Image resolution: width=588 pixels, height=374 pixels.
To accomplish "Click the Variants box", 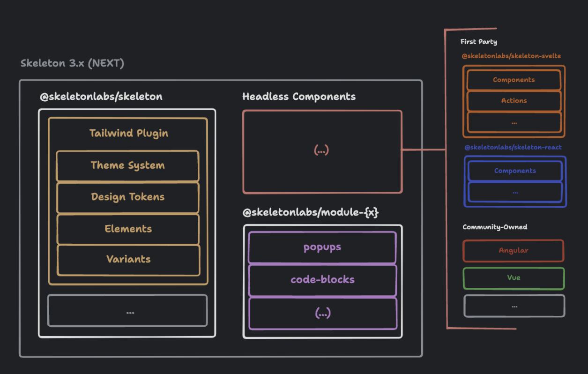I will (x=127, y=259).
